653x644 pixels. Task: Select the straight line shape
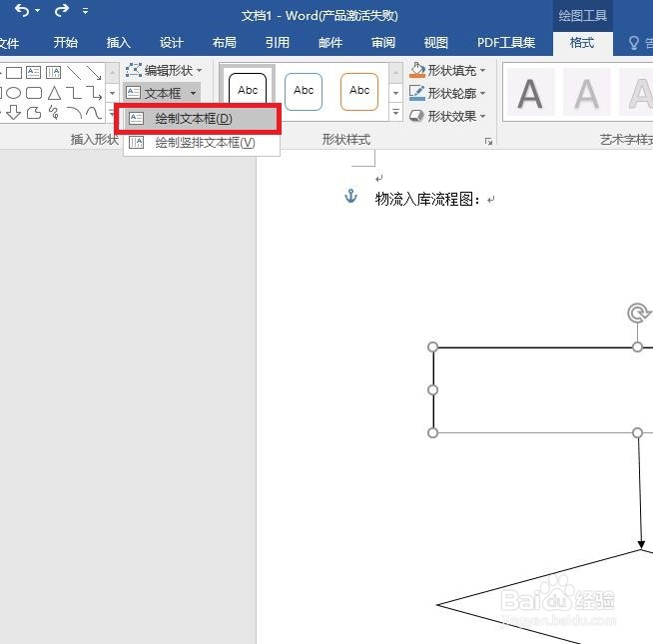coord(74,73)
